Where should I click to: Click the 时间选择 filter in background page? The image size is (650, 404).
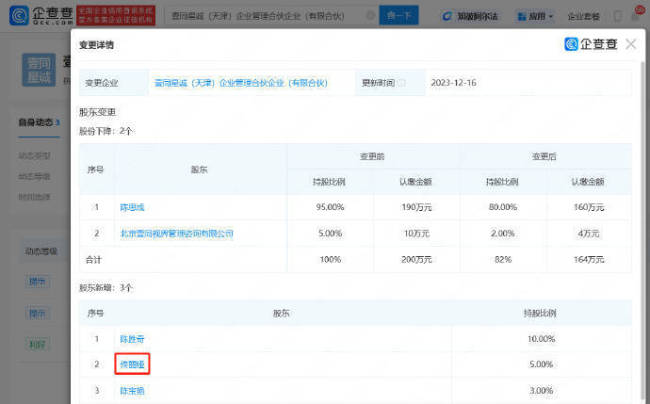point(34,197)
